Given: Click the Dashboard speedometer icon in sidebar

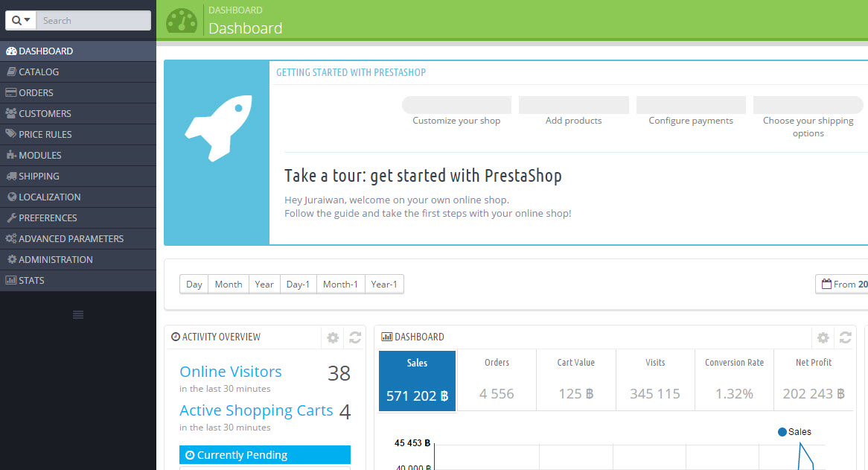Looking at the screenshot, I should point(11,51).
